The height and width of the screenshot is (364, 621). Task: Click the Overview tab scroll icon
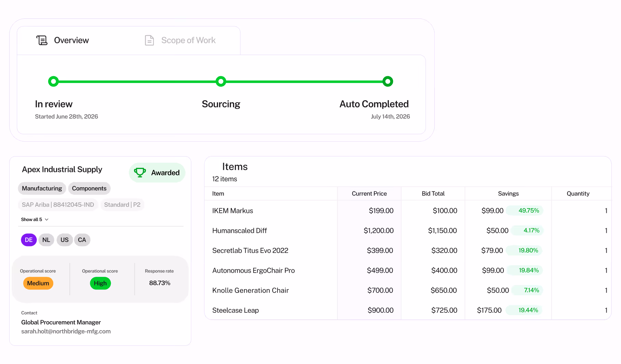42,40
